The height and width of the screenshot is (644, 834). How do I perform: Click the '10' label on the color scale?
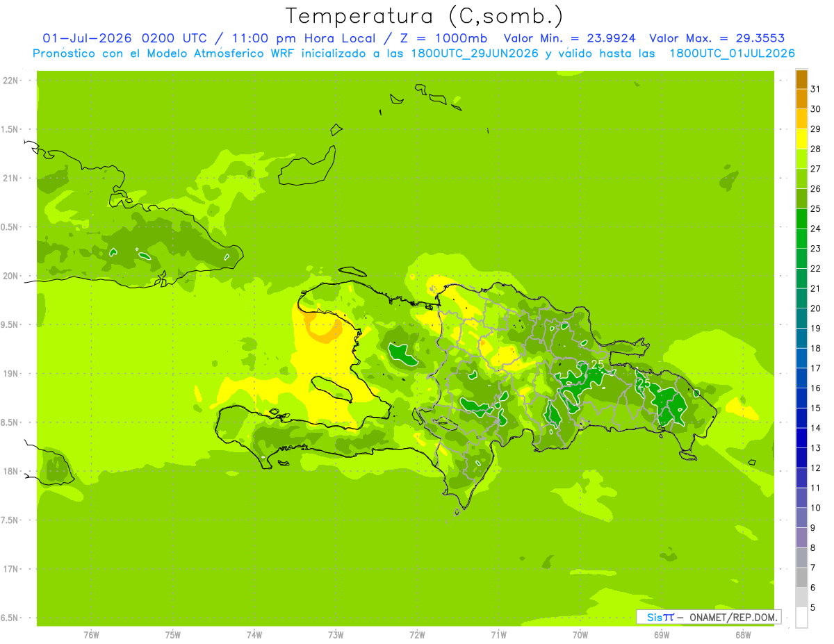[x=816, y=508]
